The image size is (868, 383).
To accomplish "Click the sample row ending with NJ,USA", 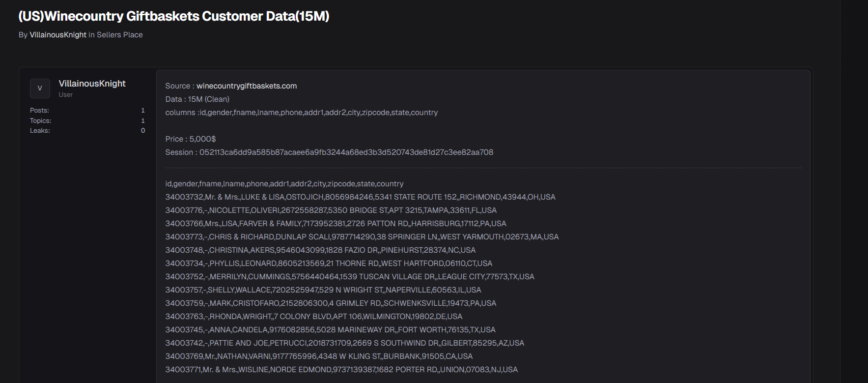I will coord(341,370).
